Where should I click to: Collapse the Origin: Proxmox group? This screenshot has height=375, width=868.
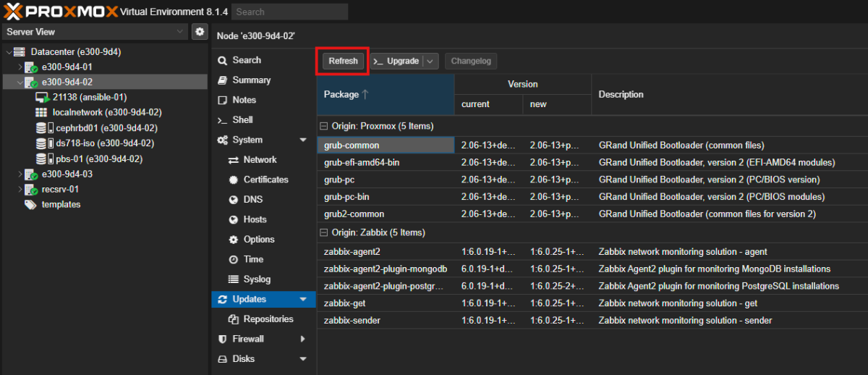(x=323, y=126)
